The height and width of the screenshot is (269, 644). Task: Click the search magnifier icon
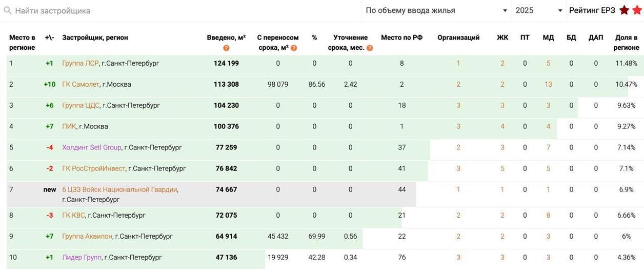[8, 11]
